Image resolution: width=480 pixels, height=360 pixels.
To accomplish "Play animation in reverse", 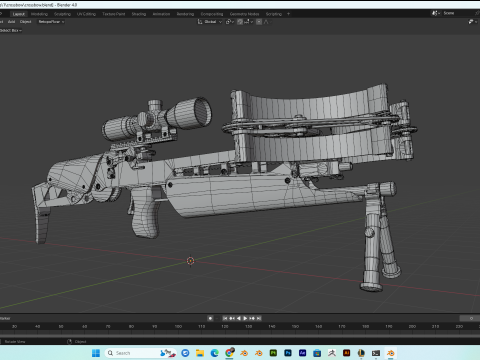I will point(239,318).
